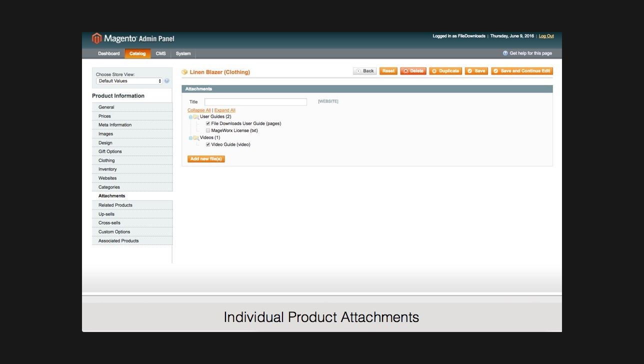The height and width of the screenshot is (364, 644).
Task: Open the Expand All link
Action: 224,110
